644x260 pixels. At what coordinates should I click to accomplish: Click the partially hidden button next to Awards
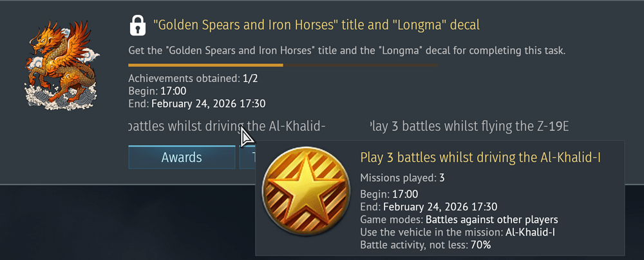pyautogui.click(x=247, y=157)
